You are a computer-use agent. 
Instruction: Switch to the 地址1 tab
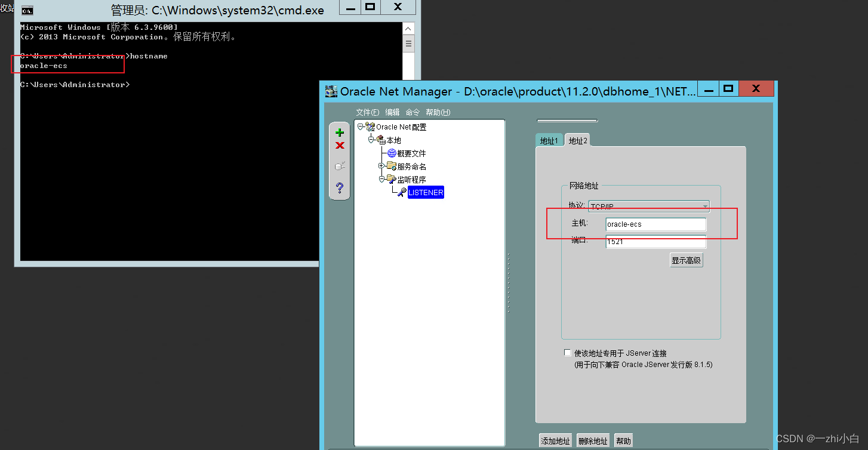[x=549, y=140]
